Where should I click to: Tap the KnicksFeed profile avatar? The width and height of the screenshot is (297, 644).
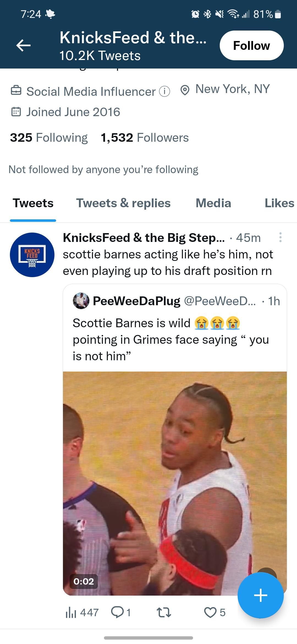tap(32, 255)
